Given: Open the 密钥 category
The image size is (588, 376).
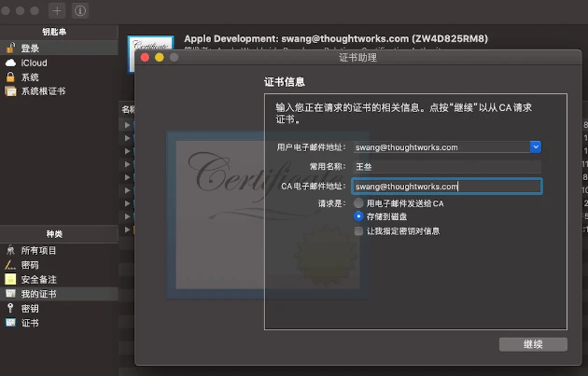Looking at the screenshot, I should 30,308.
